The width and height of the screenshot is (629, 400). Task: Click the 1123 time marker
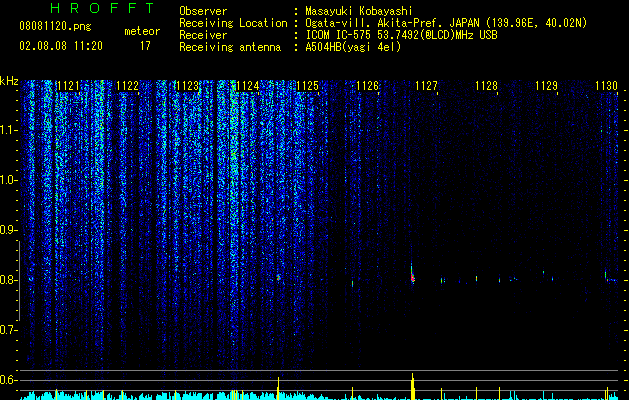pyautogui.click(x=188, y=86)
